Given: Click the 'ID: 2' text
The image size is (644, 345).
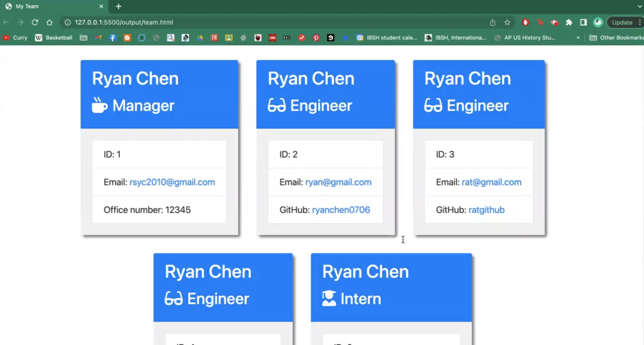Looking at the screenshot, I should [x=288, y=154].
